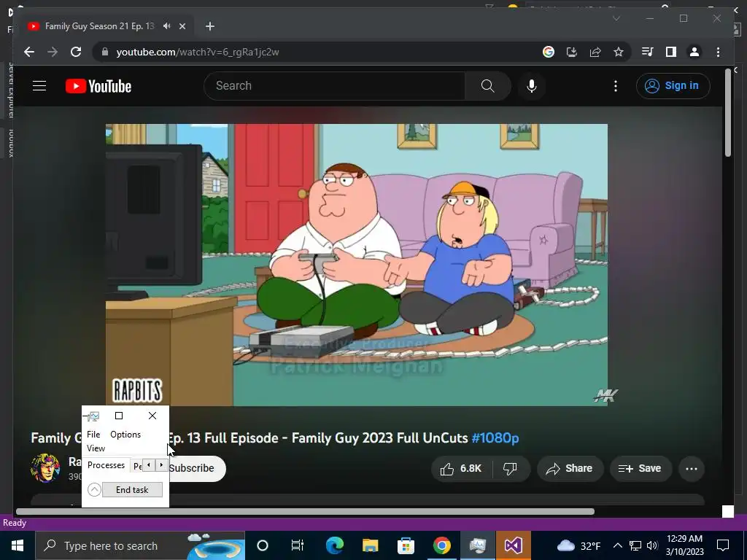Open Cortana from the taskbar

coord(263,545)
